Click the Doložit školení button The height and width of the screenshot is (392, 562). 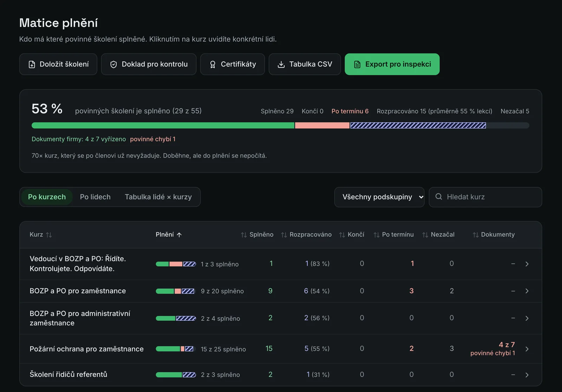58,64
